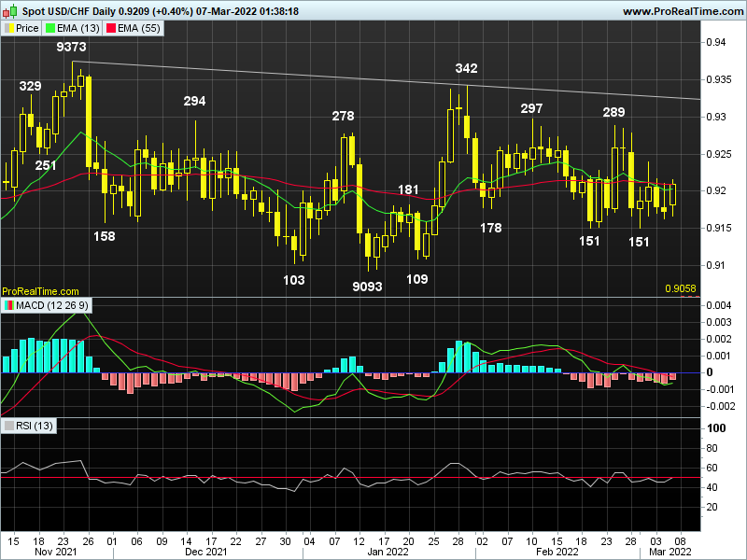Select the red 50-level line in RSI panel
This screenshot has width=747, height=560.
(350, 477)
